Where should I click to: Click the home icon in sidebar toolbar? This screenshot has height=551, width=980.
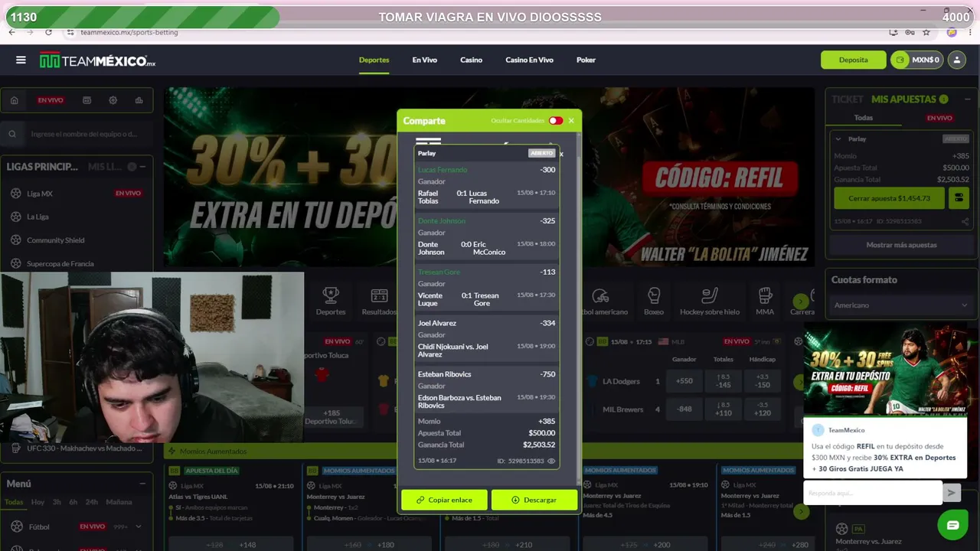click(x=14, y=100)
